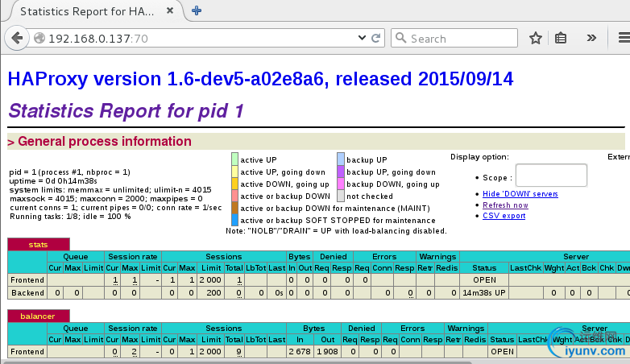Click the Scope text input box
630x364 pixels.
pyautogui.click(x=551, y=176)
